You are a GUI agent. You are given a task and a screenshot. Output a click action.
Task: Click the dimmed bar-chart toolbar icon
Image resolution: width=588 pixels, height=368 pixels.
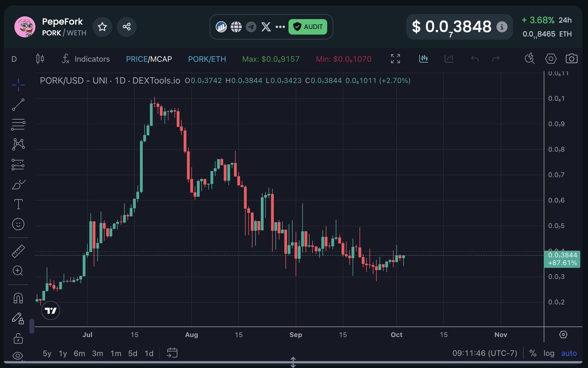click(449, 59)
